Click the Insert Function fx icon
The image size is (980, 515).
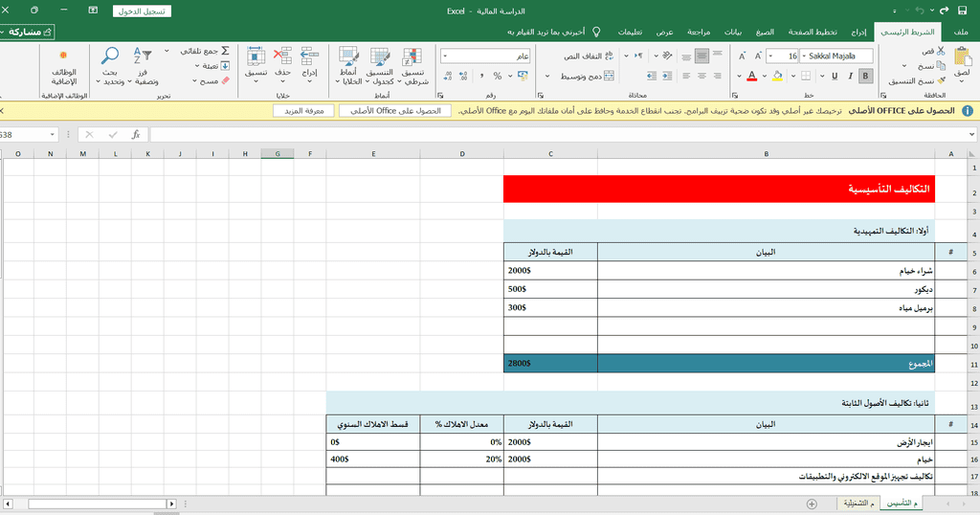[x=136, y=135]
